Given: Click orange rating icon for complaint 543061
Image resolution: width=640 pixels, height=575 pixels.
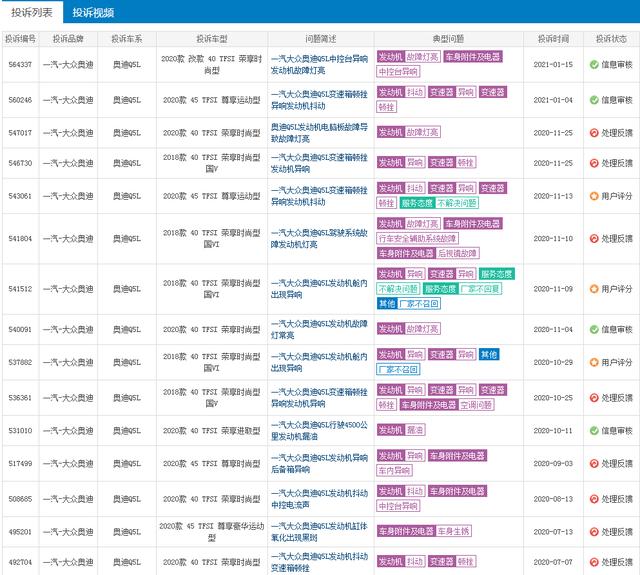Looking at the screenshot, I should 594,196.
